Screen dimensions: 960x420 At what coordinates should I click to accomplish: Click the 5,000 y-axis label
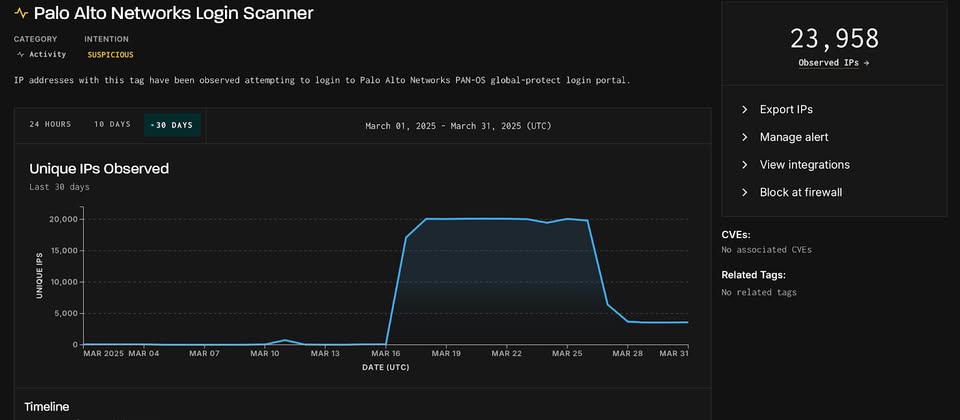tap(66, 313)
